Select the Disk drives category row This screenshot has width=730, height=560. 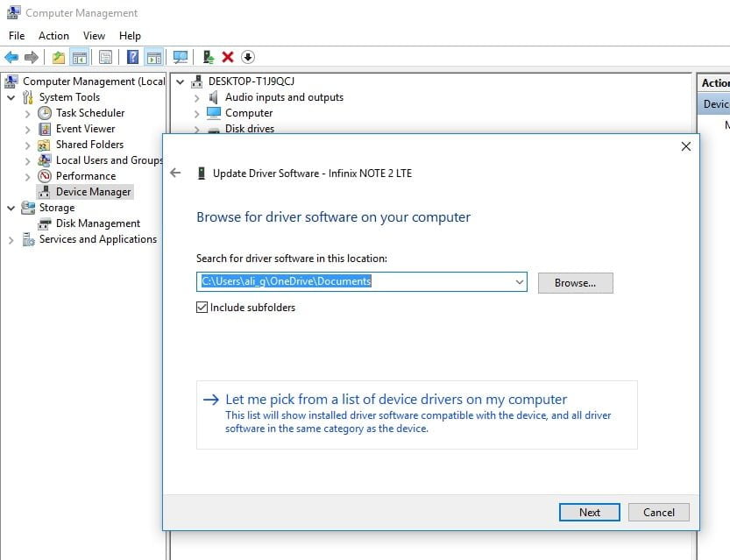pyautogui.click(x=250, y=129)
